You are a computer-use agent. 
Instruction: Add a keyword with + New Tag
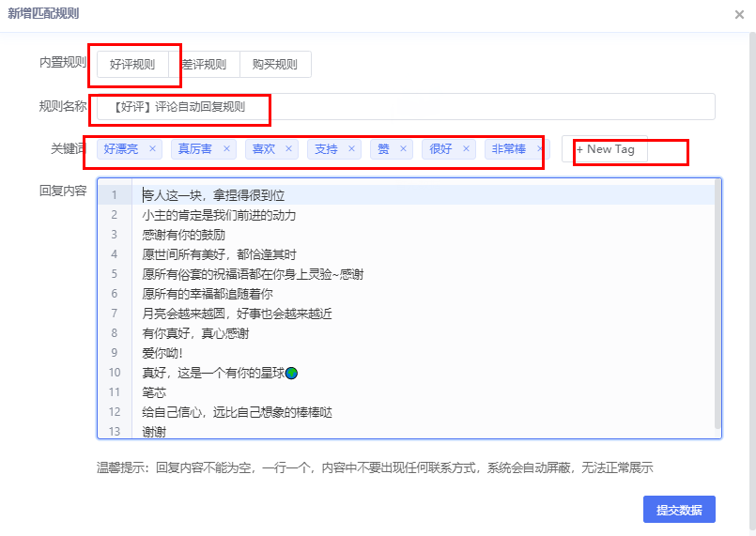click(605, 149)
